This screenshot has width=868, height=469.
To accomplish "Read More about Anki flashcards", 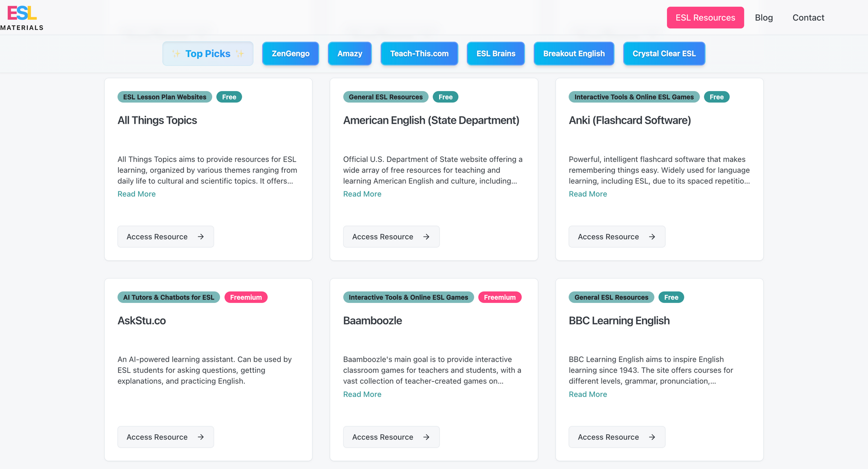I will click(x=588, y=194).
